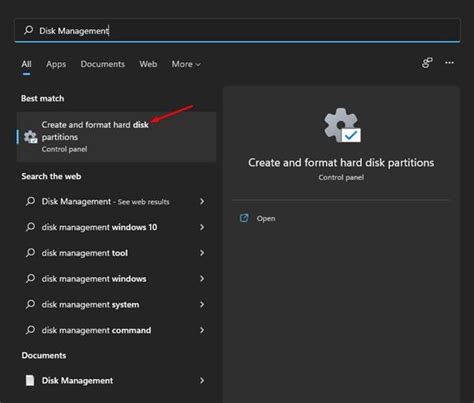Click the search magnifier icon in search box
This screenshot has width=474, height=403.
pos(28,30)
